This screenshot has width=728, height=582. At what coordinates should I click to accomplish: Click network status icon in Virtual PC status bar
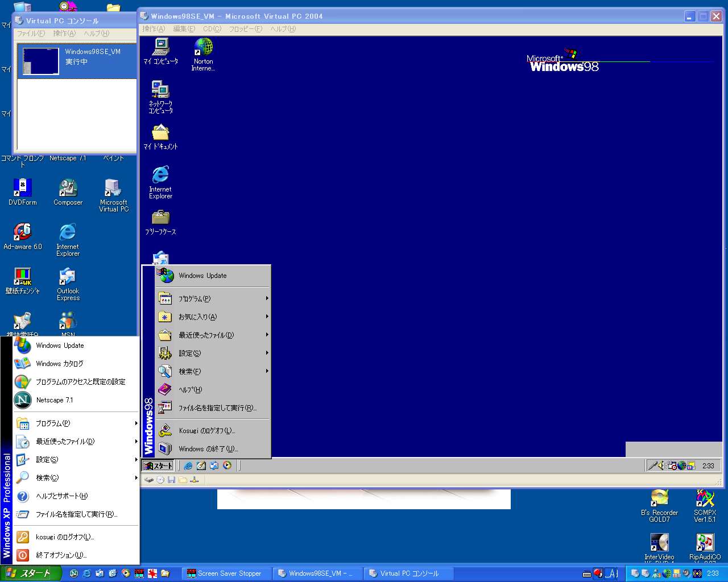click(194, 480)
